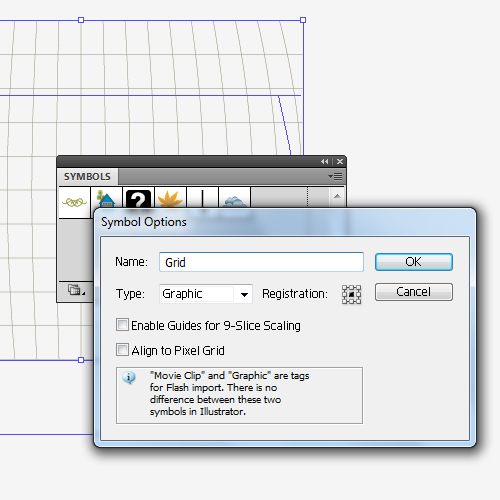Screen dimensions: 500x500
Task: Click the info icon in the dialog
Action: click(x=129, y=378)
